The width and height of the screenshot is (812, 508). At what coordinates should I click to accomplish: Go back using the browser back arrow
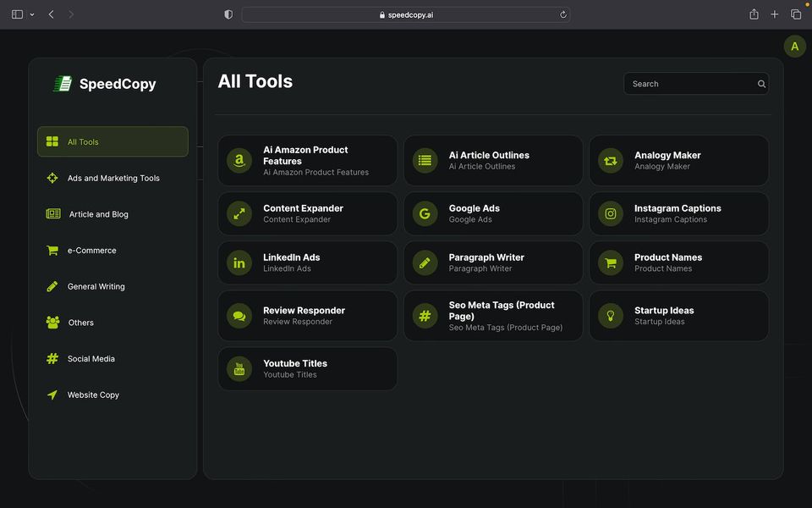pyautogui.click(x=51, y=14)
